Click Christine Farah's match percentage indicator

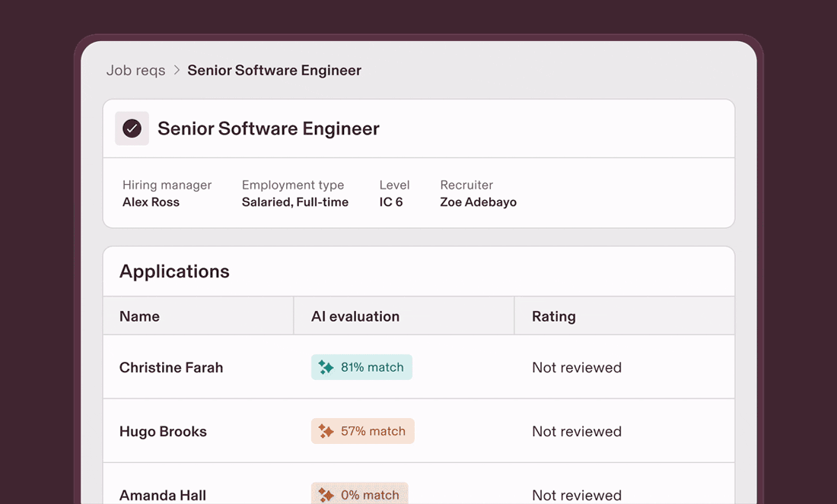(371, 366)
